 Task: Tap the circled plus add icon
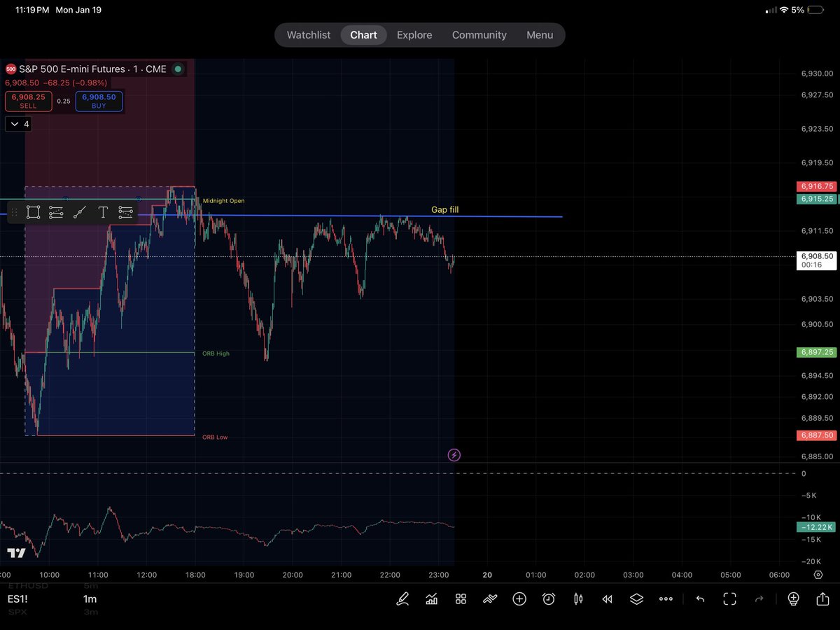(x=519, y=598)
